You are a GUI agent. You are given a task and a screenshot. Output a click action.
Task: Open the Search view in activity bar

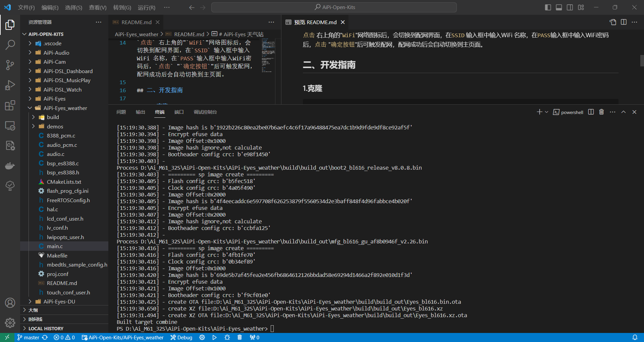click(x=10, y=45)
